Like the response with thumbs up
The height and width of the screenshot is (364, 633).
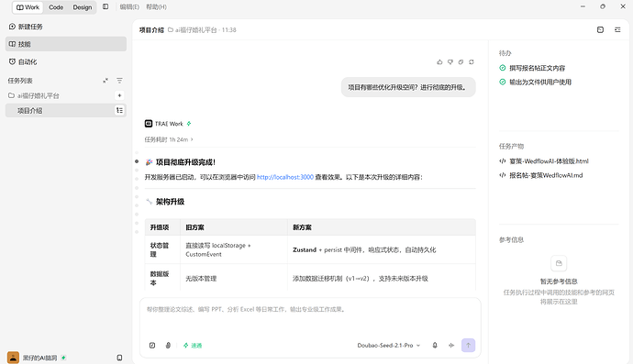(439, 62)
